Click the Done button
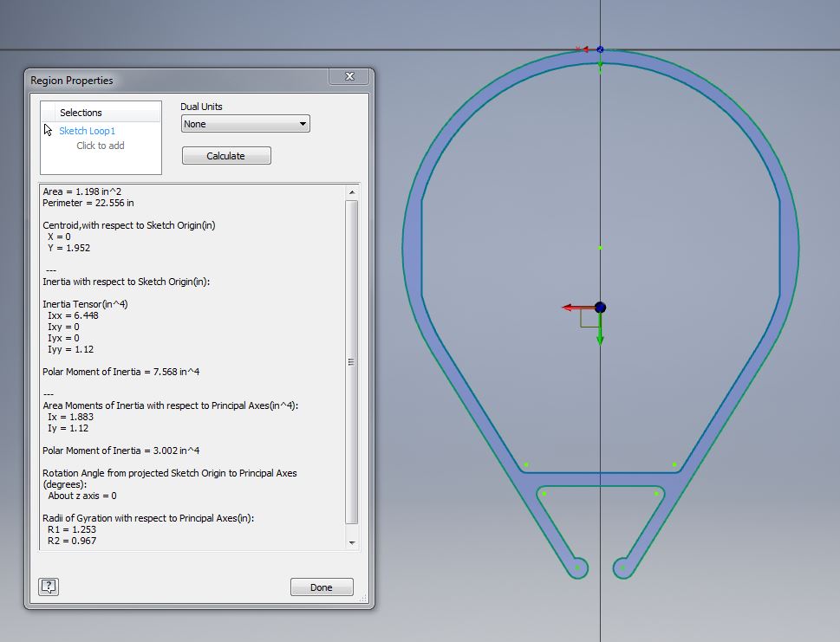Screen dimensions: 840x642 point(322,587)
